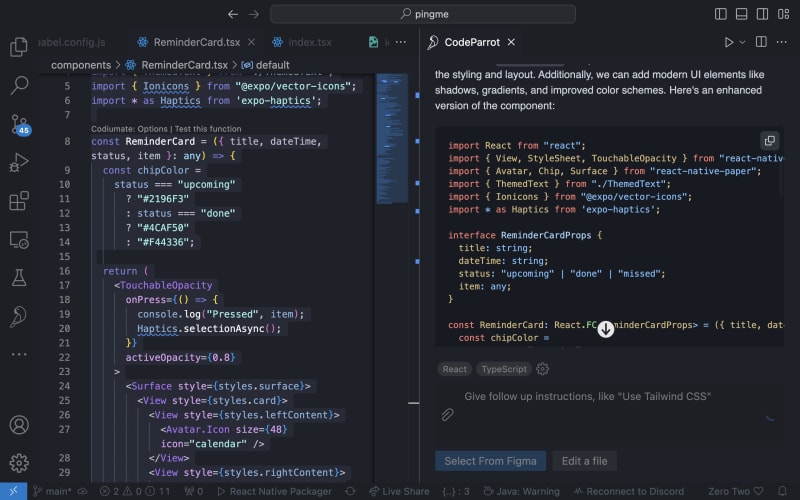Open the Extensions view
Image resolution: width=800 pixels, height=500 pixels.
tap(19, 201)
